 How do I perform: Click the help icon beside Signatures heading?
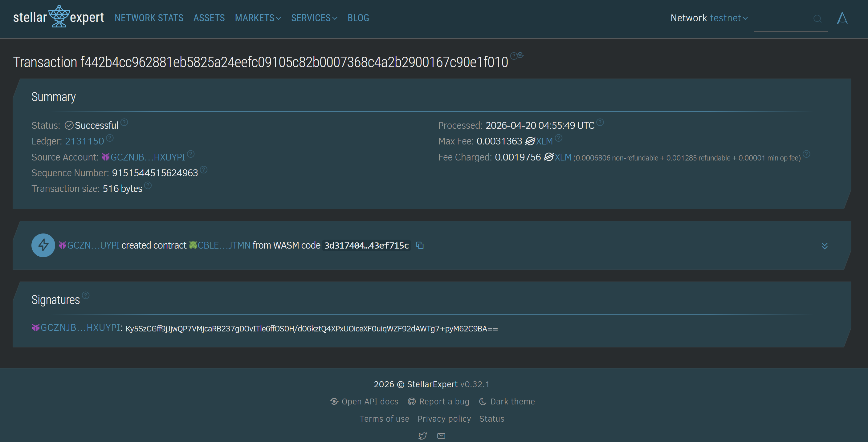(x=86, y=295)
